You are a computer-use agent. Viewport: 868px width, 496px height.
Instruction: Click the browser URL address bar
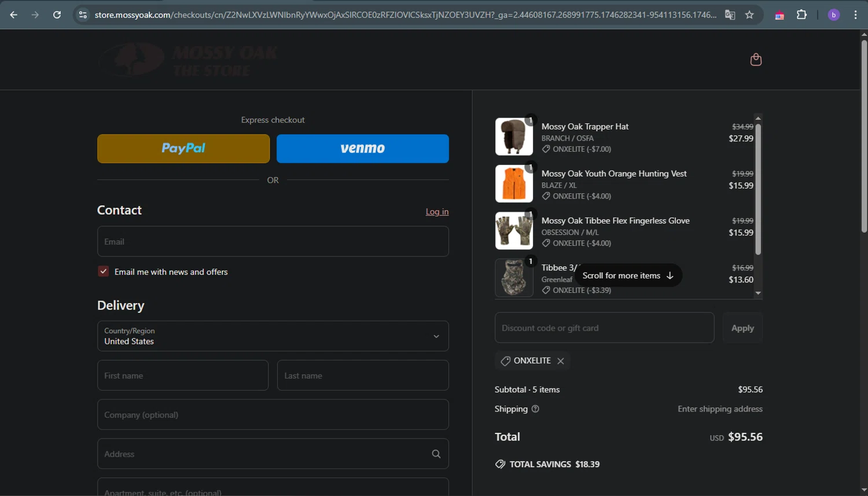tap(405, 14)
